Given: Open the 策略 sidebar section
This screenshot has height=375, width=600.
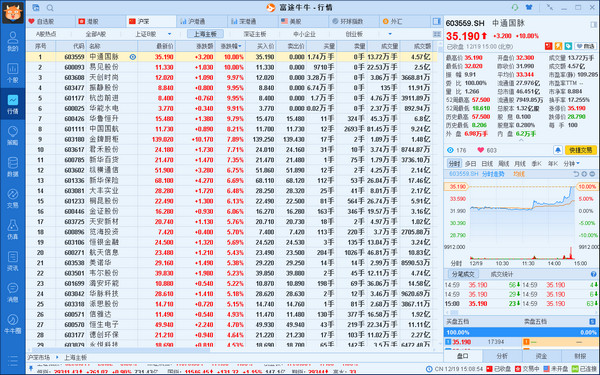Looking at the screenshot, I should 13,135.
